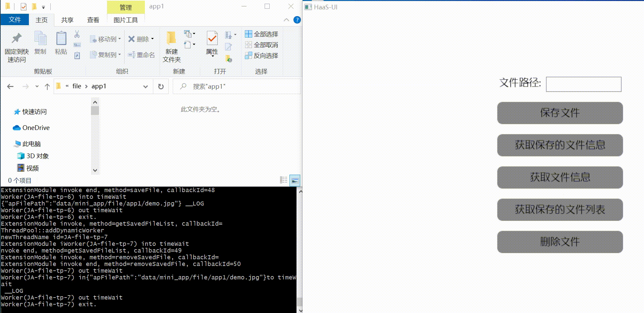Select the 查看 ribbon tab
Screen dimensions: 644x313
click(x=93, y=20)
